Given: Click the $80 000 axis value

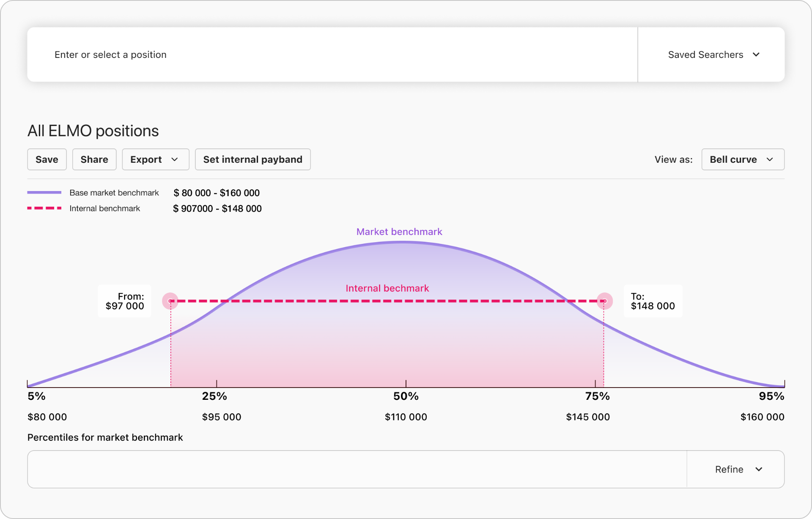Looking at the screenshot, I should [x=47, y=417].
